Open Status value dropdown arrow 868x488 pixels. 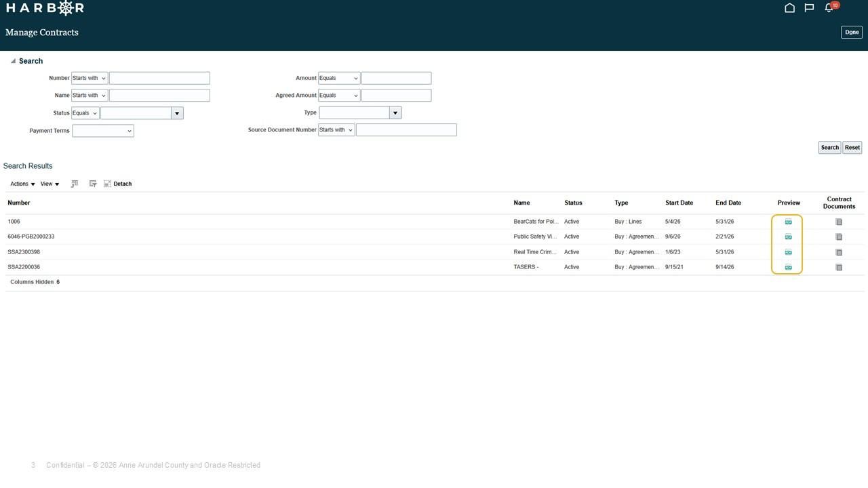point(177,113)
